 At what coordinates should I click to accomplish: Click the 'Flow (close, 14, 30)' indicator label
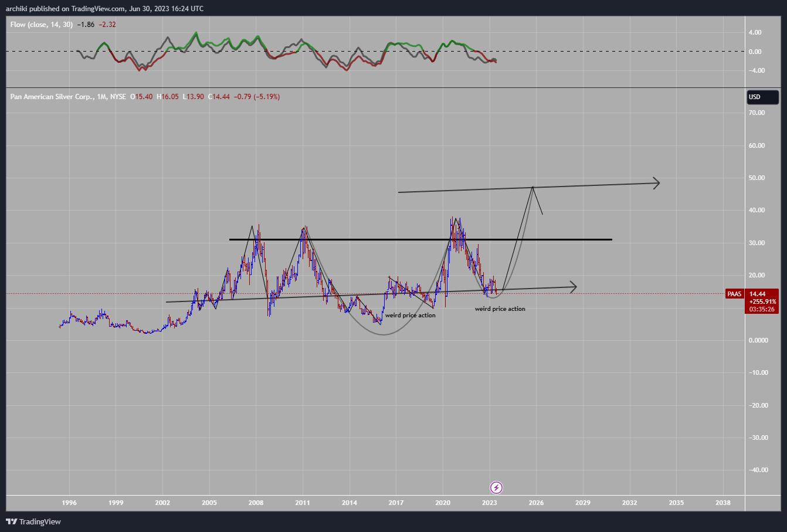pyautogui.click(x=42, y=25)
